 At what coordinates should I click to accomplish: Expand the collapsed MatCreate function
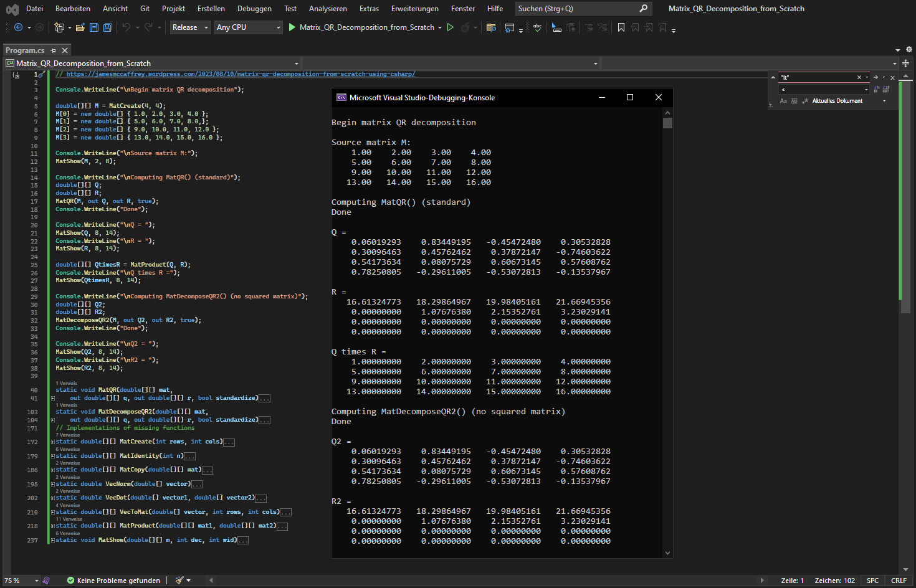[53, 442]
